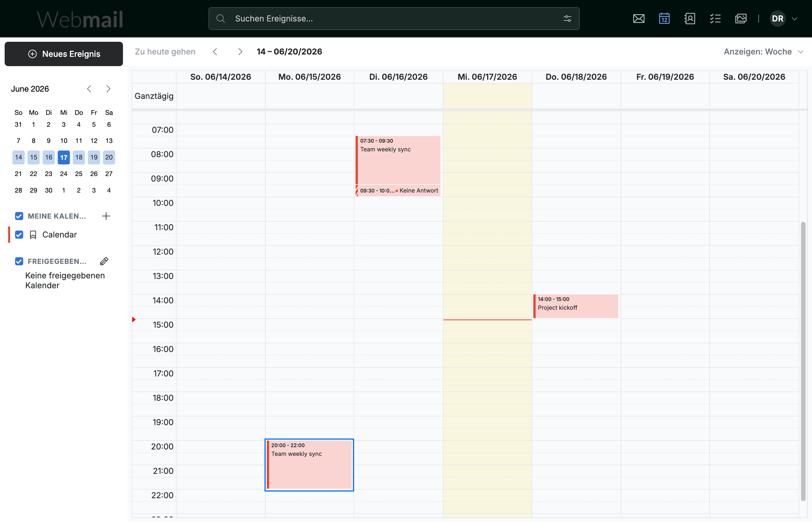
Task: Select June 17 in mini calendar
Action: click(64, 157)
